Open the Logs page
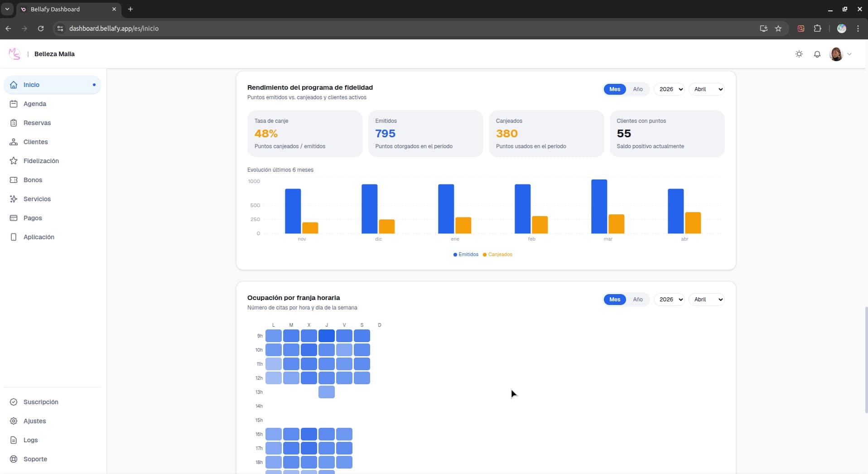 click(x=30, y=440)
